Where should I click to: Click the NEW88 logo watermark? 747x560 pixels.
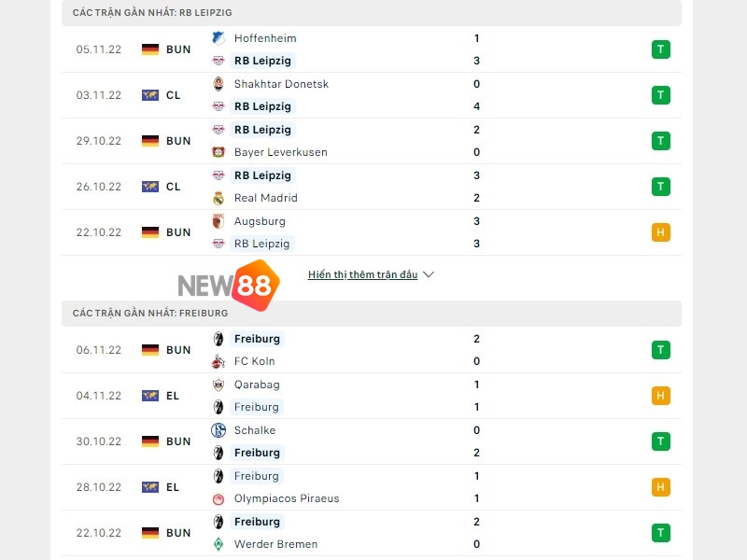click(x=229, y=286)
